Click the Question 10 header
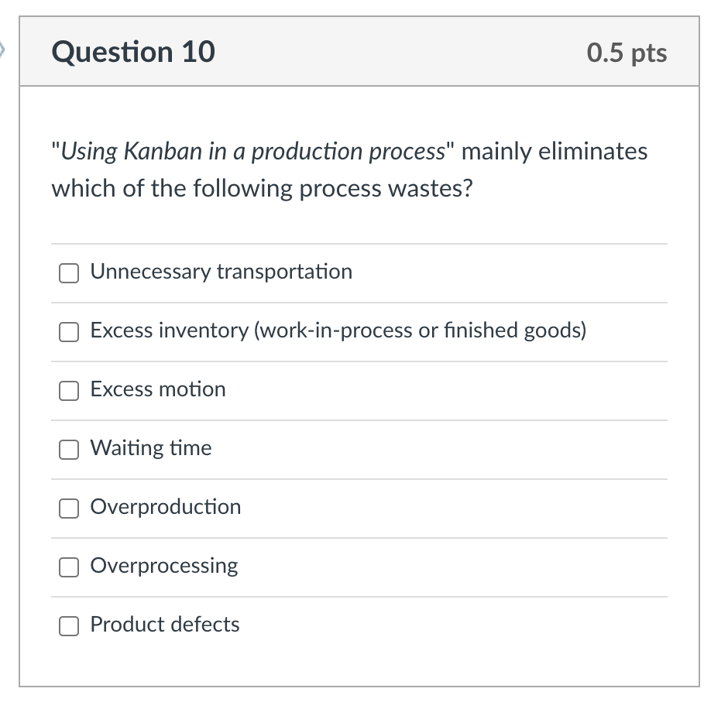The image size is (728, 709). tap(133, 53)
